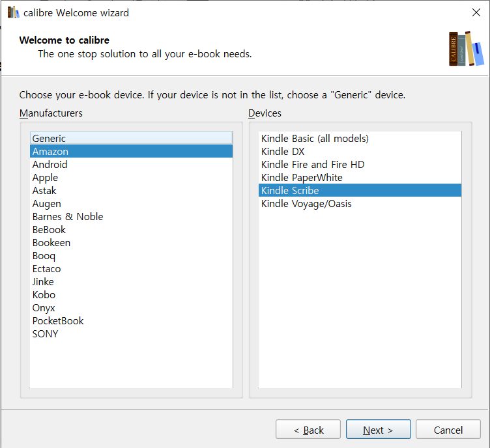Proceed with the Next button
The image size is (490, 448).
[x=378, y=429]
